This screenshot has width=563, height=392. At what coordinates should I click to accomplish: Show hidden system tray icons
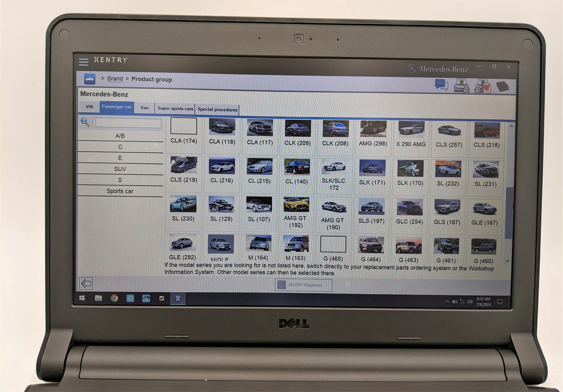pyautogui.click(x=447, y=301)
